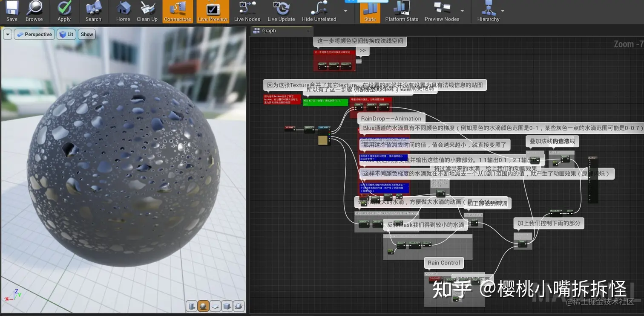Toggle Live Preview mode

tap(213, 12)
